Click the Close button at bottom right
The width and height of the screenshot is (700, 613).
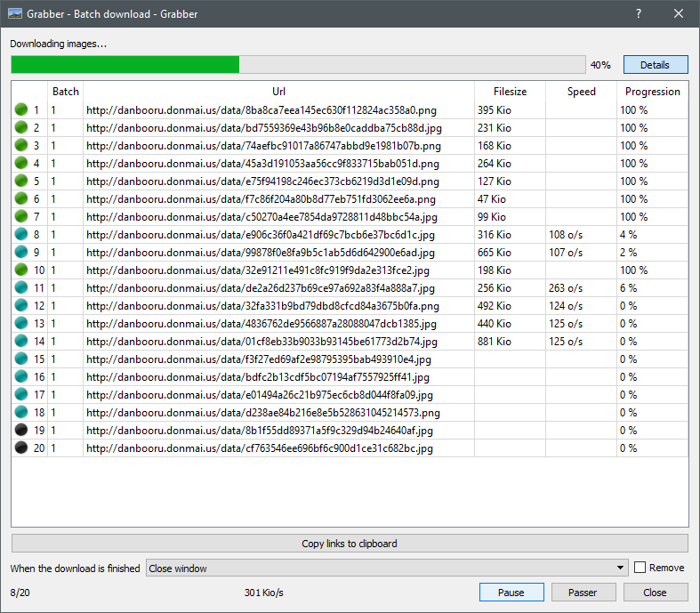coord(656,593)
